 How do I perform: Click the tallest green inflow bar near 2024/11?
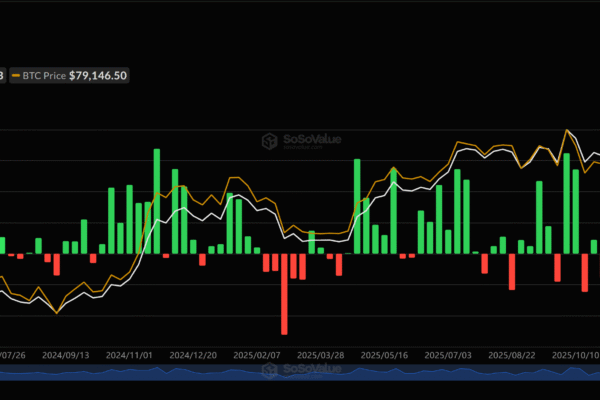157,201
